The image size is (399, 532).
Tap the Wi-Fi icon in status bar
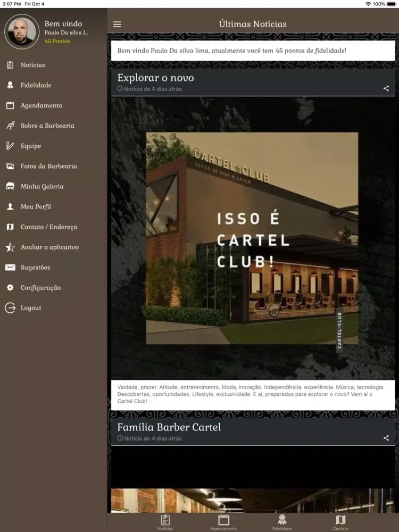point(368,4)
